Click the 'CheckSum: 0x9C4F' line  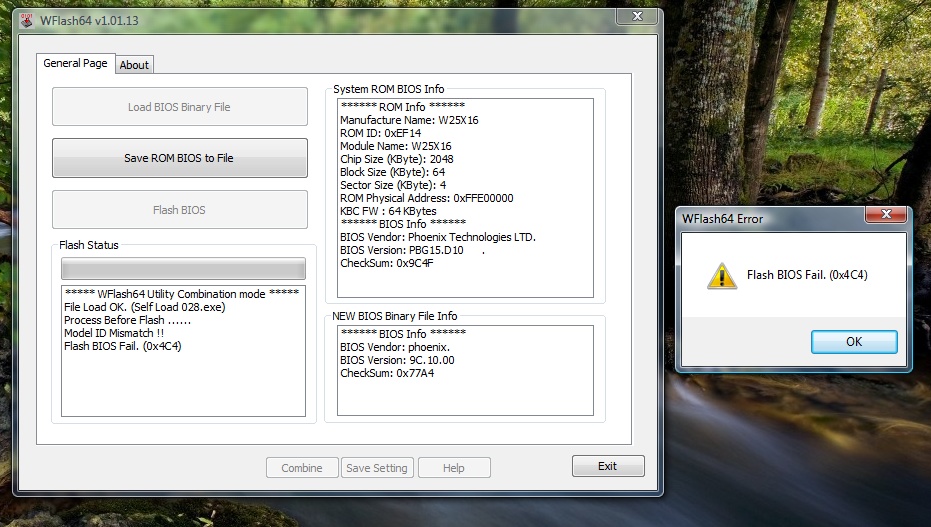tap(387, 264)
